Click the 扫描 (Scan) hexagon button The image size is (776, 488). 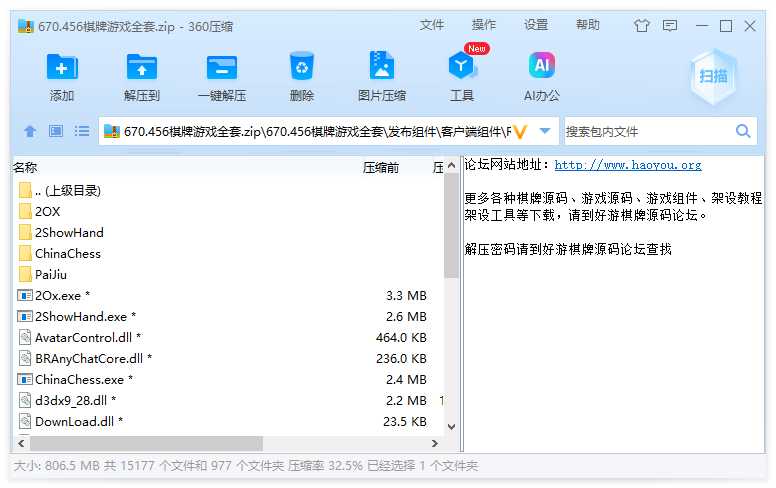(x=713, y=76)
